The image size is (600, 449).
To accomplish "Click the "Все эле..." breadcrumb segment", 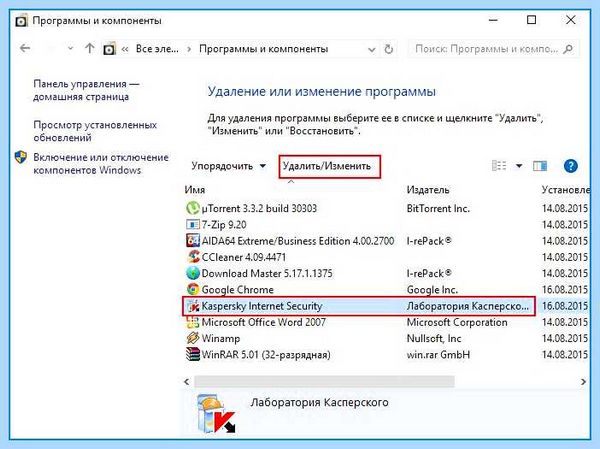I will click(157, 49).
